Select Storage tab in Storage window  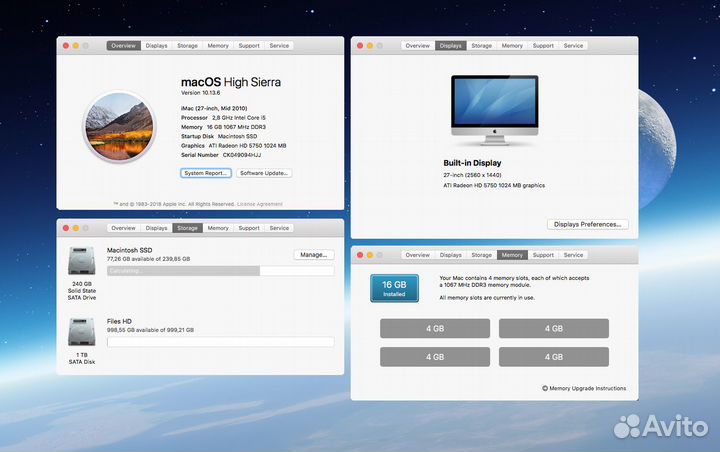coord(187,228)
